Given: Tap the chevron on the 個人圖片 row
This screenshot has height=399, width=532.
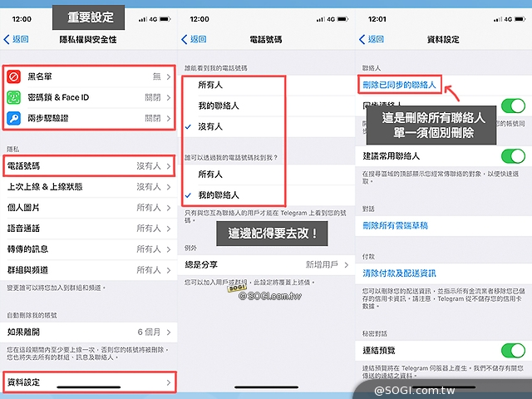Looking at the screenshot, I should (x=169, y=208).
